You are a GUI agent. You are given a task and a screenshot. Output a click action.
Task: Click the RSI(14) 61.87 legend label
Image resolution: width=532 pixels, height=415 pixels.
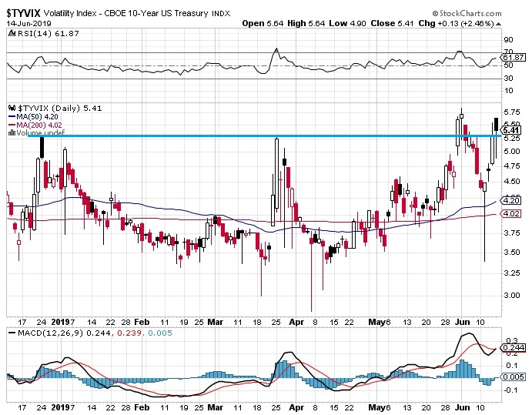[x=49, y=33]
